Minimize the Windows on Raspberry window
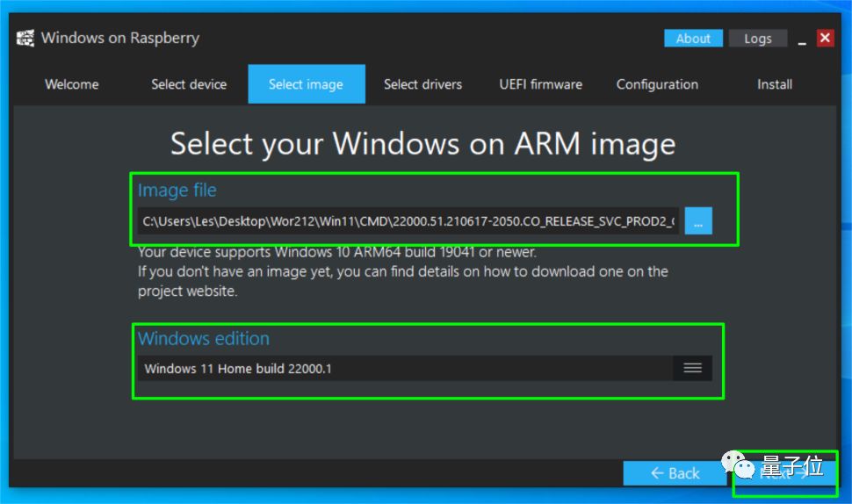 (802, 40)
